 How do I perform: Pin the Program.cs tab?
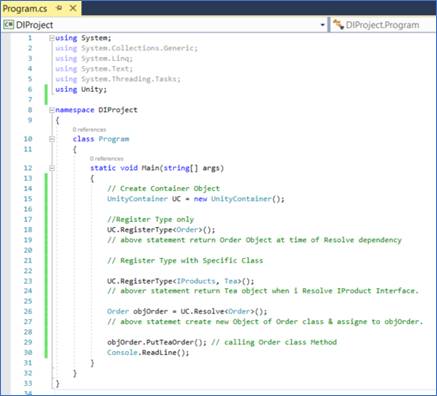59,8
